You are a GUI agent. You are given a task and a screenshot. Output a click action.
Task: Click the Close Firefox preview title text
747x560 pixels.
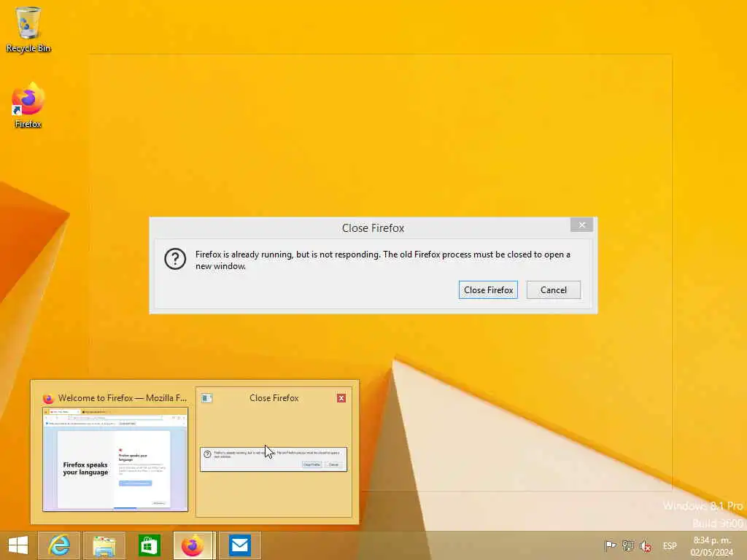[x=274, y=398]
